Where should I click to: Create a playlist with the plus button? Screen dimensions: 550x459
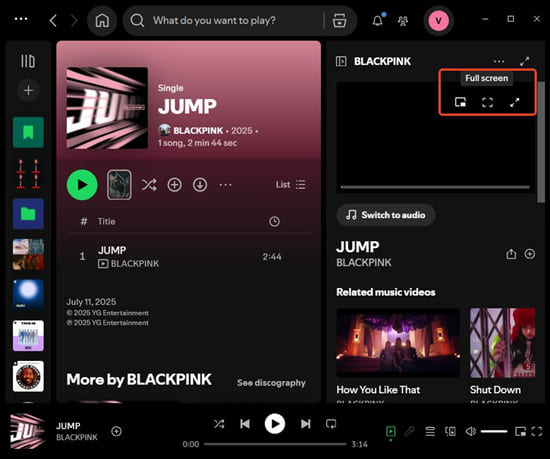(x=28, y=90)
